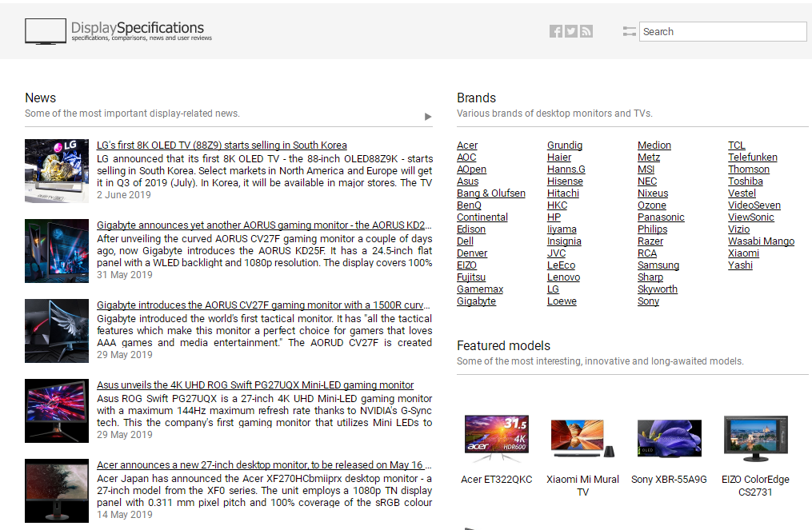Go to the Sony brand page
This screenshot has width=812, height=530.
pyautogui.click(x=648, y=301)
